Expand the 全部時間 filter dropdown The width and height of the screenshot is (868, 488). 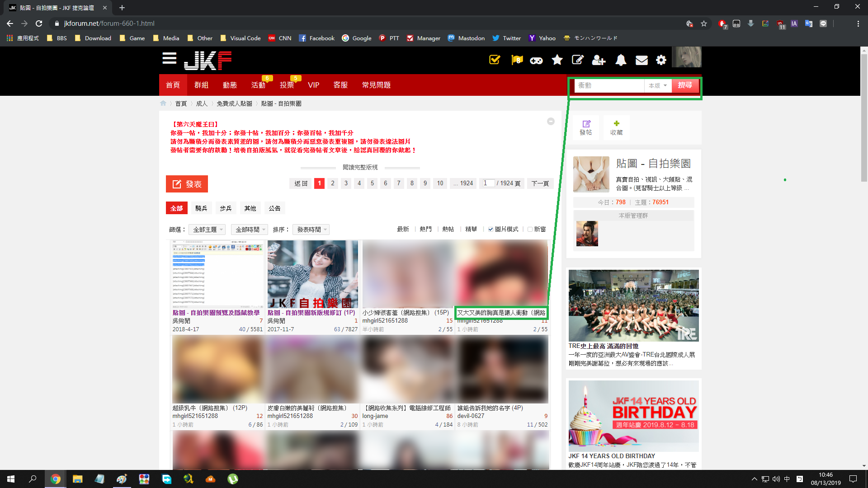point(250,230)
